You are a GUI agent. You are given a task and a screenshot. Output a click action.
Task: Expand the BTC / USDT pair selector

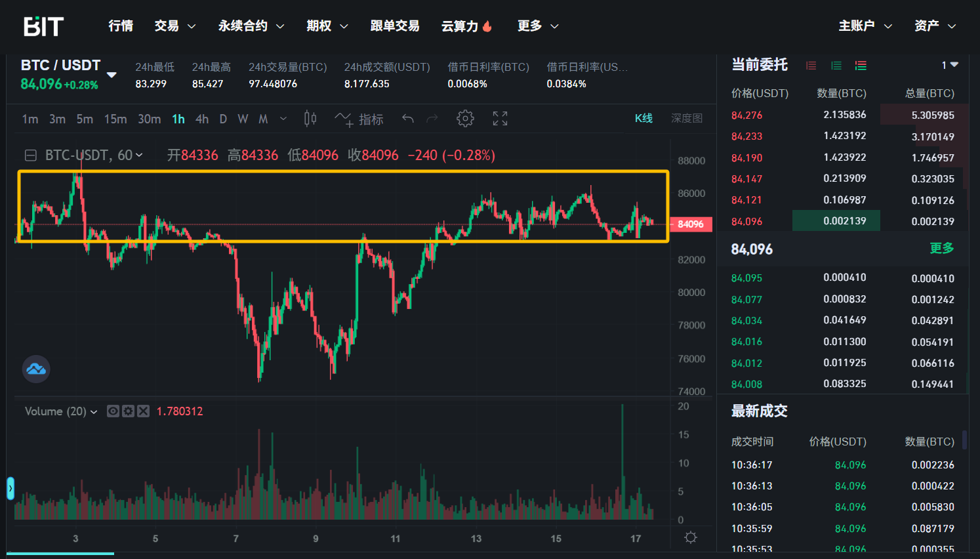tap(112, 75)
